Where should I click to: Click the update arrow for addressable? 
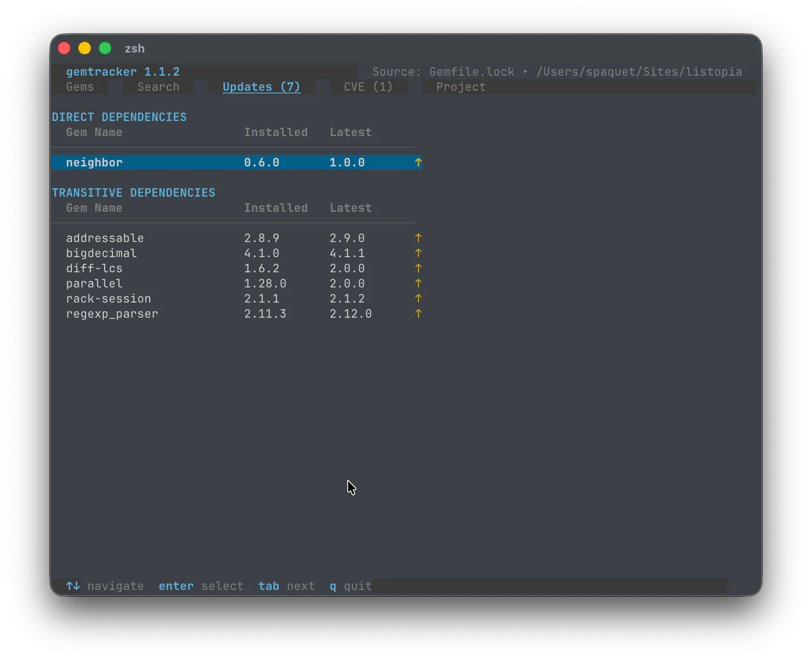coord(418,238)
